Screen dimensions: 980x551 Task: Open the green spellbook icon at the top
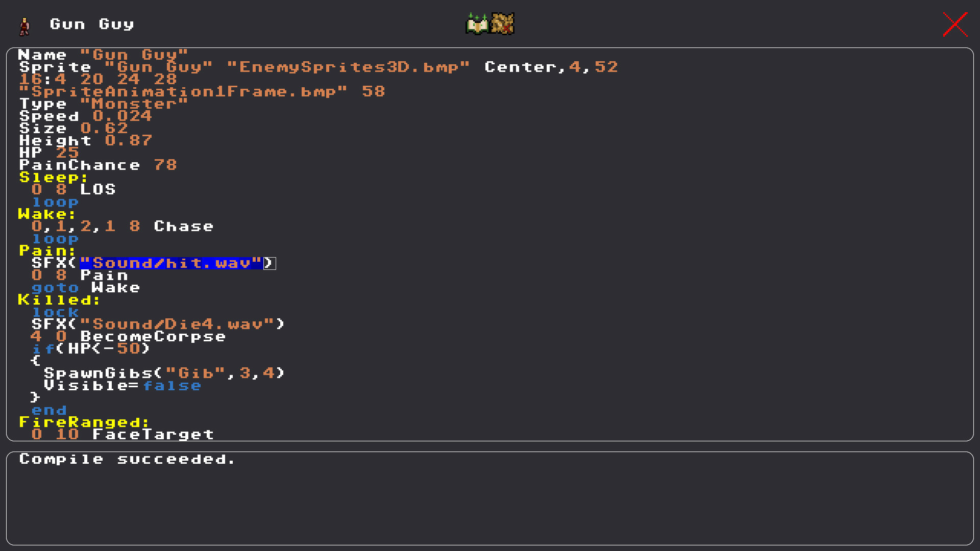point(475,23)
